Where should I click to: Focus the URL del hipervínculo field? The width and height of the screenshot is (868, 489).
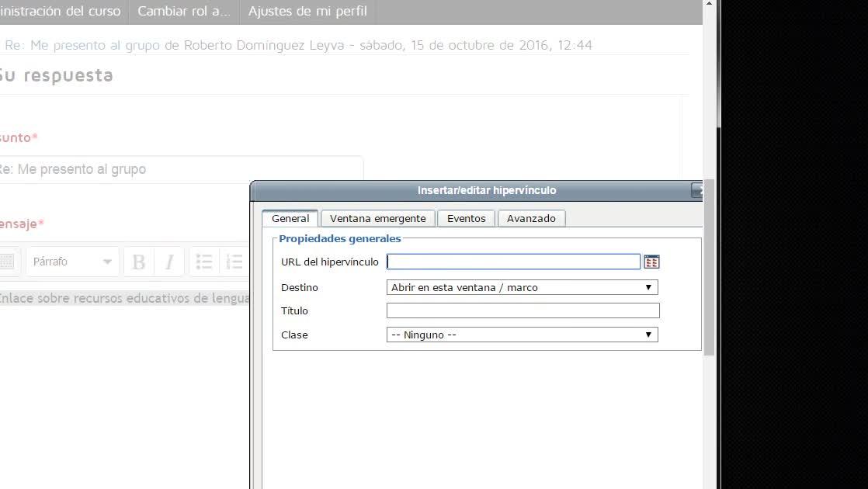[x=513, y=262]
